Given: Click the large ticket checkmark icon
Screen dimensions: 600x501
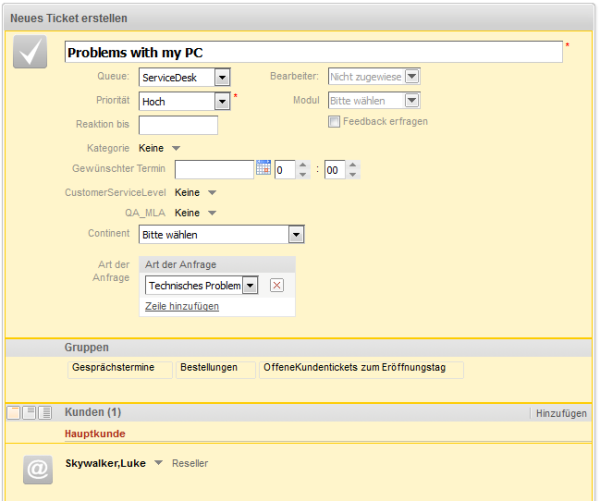Looking at the screenshot, I should (x=30, y=52).
